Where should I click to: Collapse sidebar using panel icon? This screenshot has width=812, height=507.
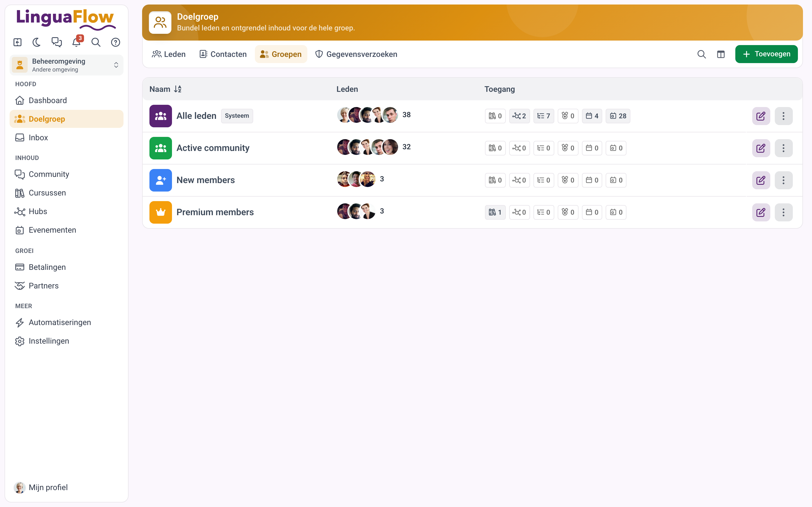tap(17, 42)
